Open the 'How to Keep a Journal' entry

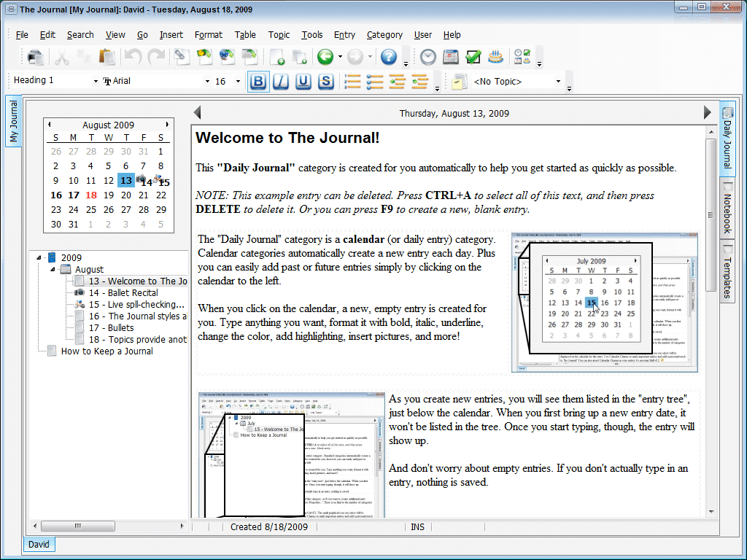(x=107, y=351)
